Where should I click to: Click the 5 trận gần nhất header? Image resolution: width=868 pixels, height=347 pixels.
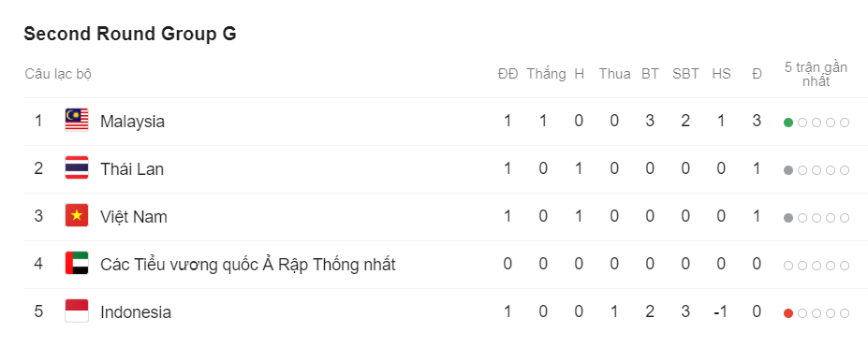816,74
